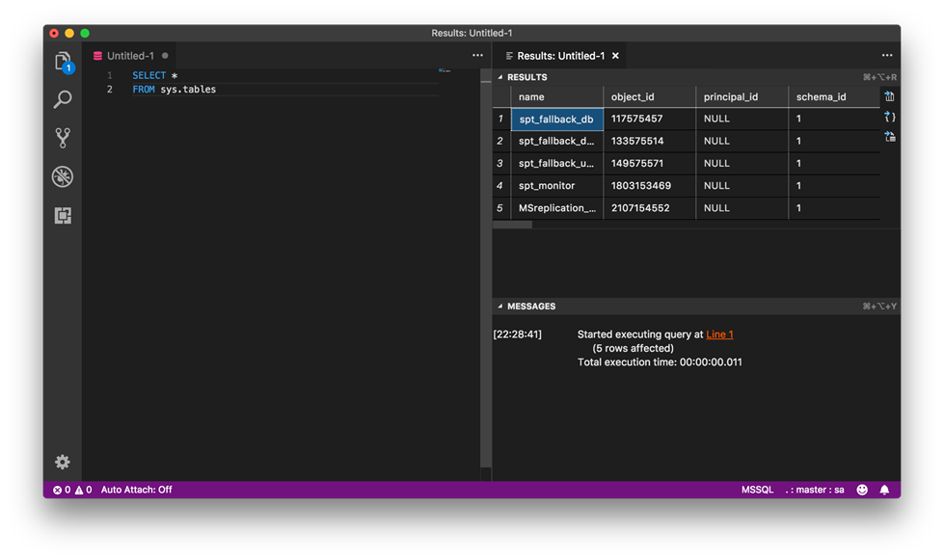Select the name column header

[557, 96]
